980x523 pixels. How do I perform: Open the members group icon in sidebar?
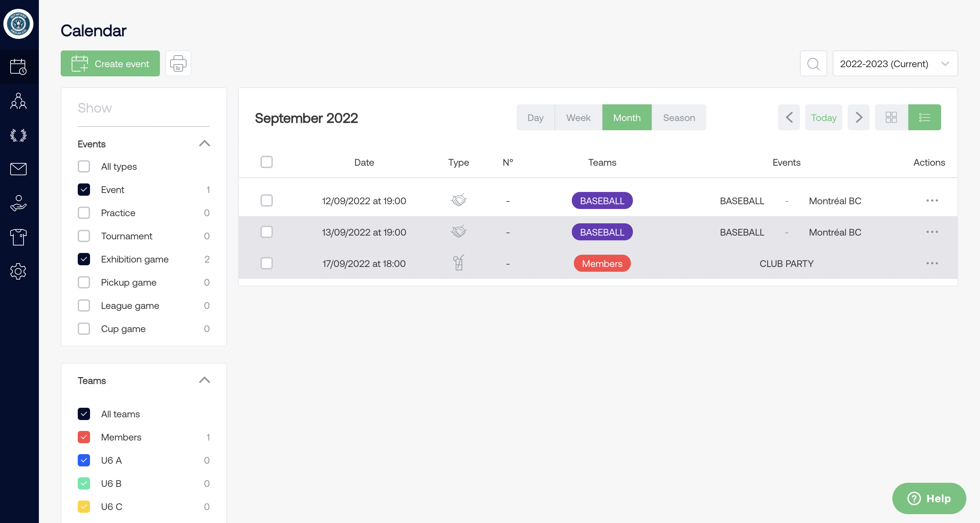pos(18,101)
